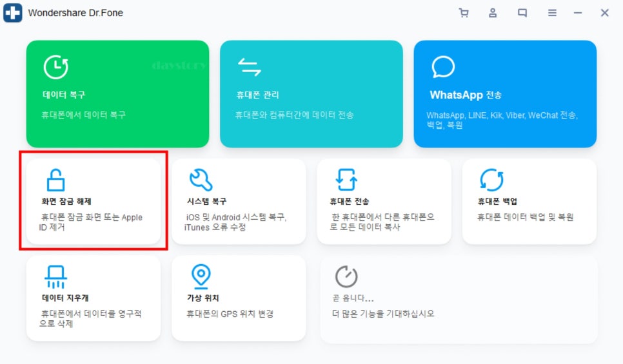
Task: Click the Dr.Fone logo icon
Action: (x=13, y=13)
